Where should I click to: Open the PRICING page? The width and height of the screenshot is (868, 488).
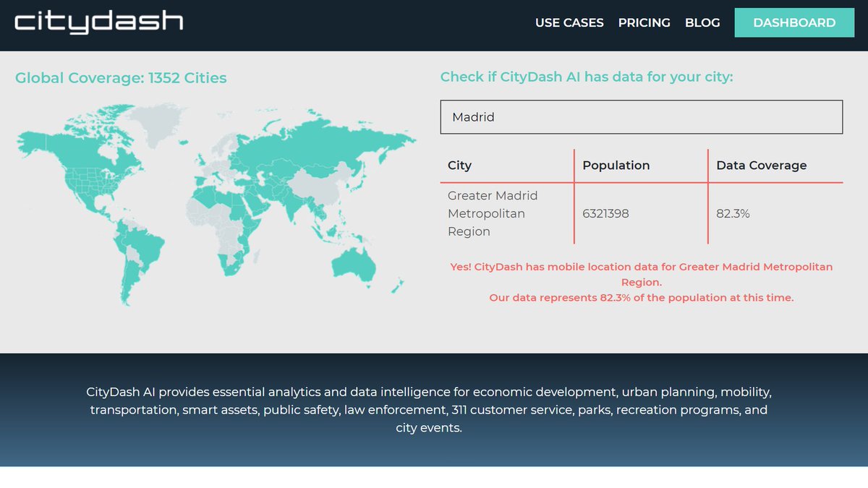click(x=644, y=22)
